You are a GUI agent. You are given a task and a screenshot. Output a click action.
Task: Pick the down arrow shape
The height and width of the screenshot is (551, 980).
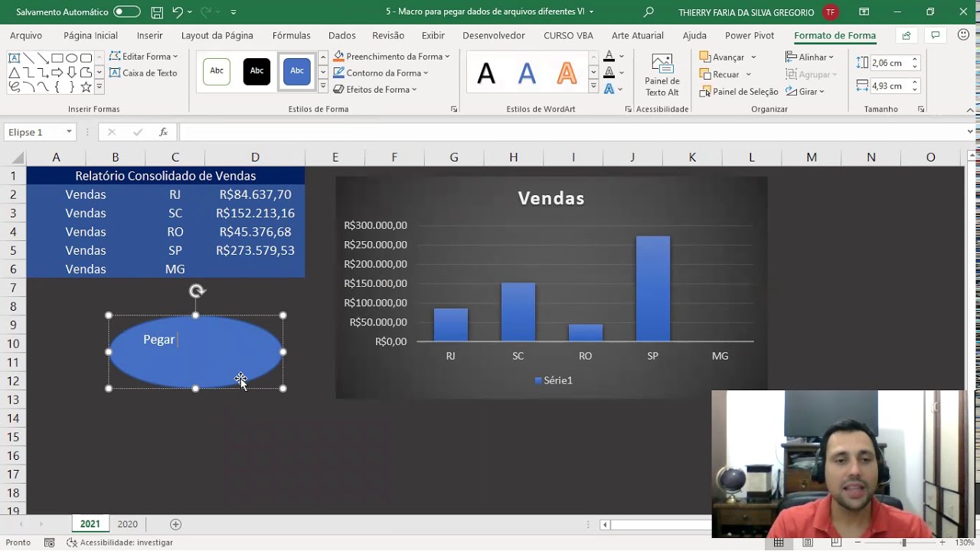(71, 73)
